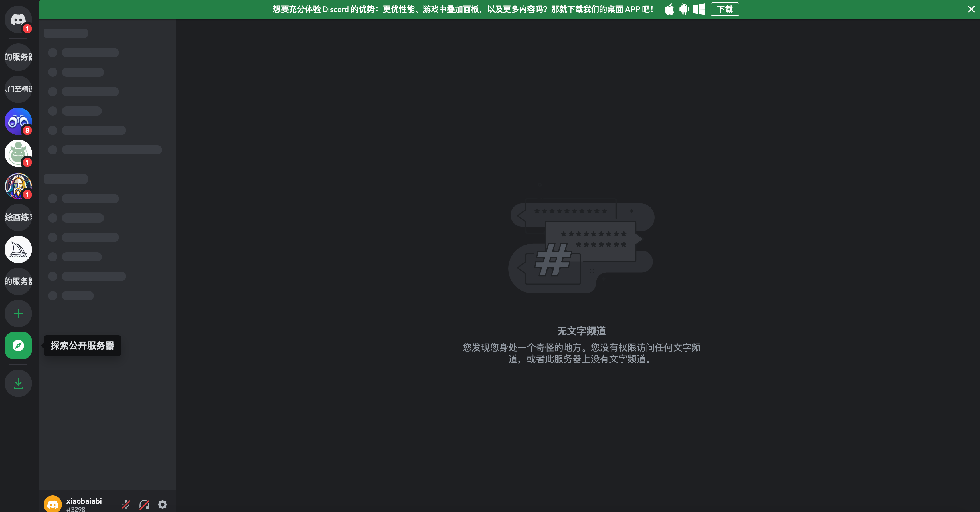980x512 pixels.
Task: Open the 入门至精通 server
Action: pos(18,89)
